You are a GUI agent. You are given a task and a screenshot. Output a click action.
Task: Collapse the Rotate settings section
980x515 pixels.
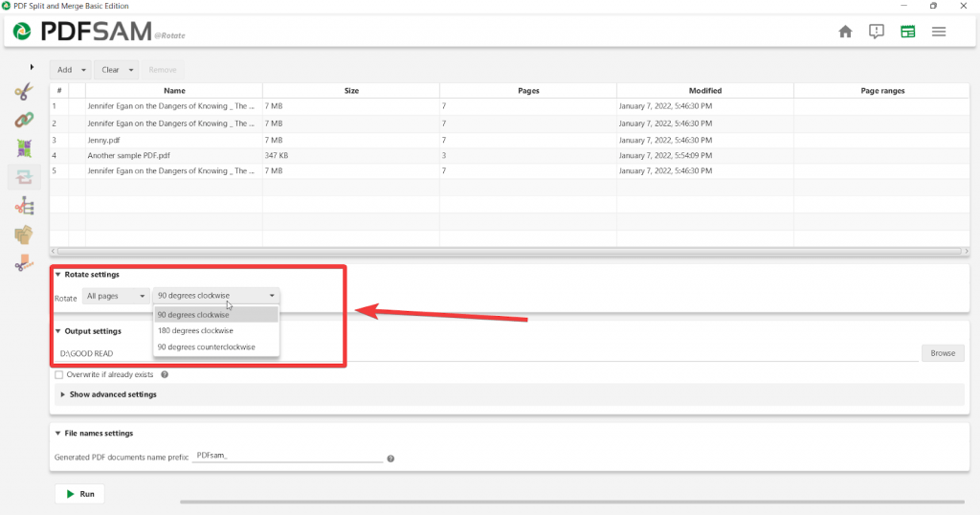tap(58, 275)
